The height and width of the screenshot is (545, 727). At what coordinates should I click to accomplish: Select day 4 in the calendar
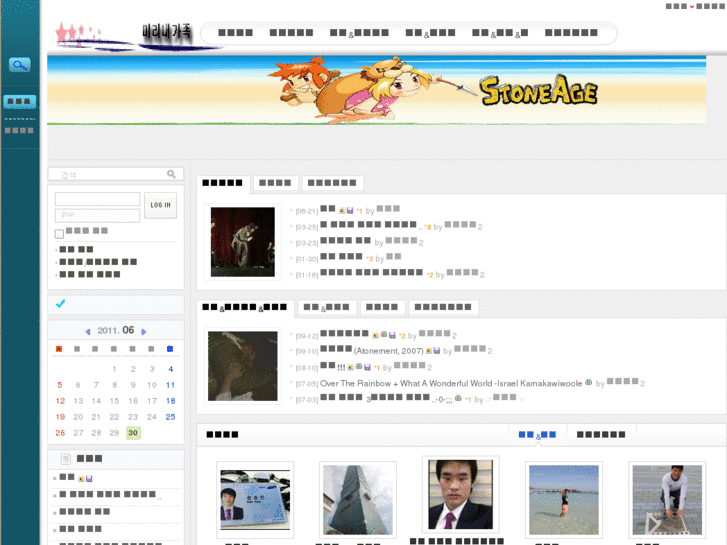[171, 369]
